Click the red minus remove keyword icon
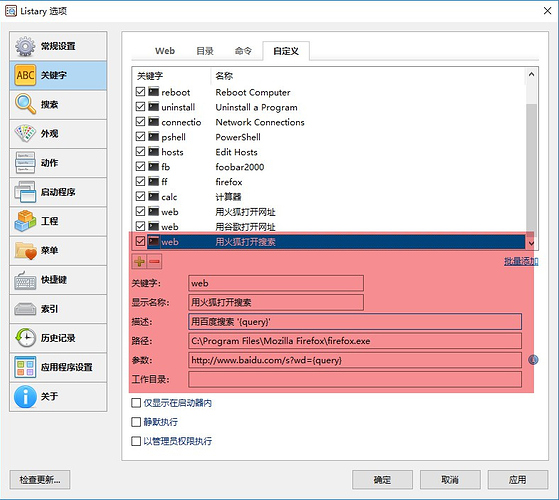Image resolution: width=559 pixels, height=500 pixels. [x=154, y=262]
